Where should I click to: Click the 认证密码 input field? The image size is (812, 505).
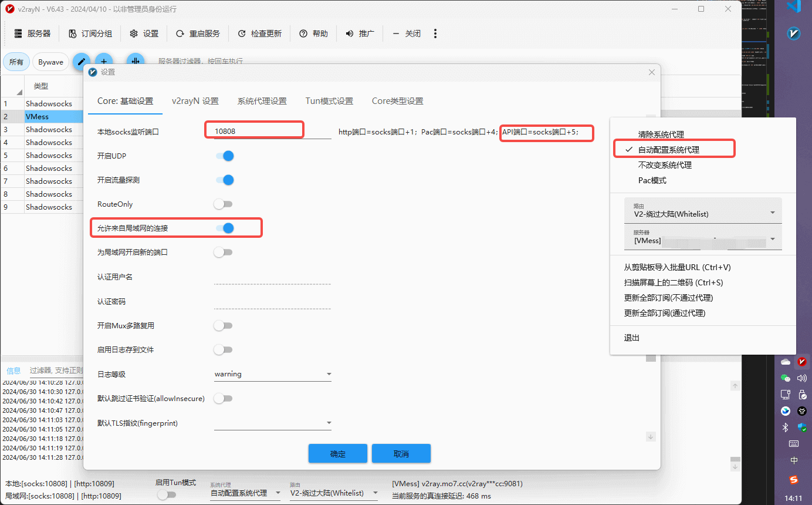tap(273, 302)
